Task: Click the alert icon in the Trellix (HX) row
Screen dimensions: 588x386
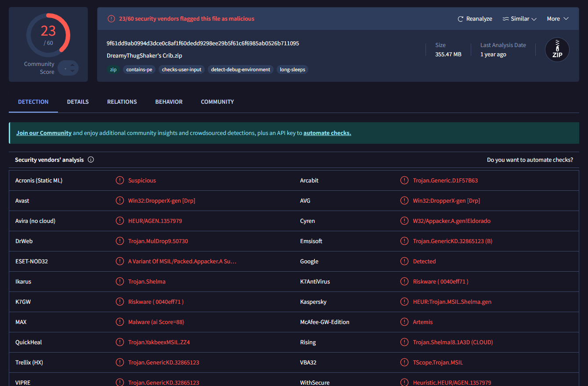Action: pos(119,362)
